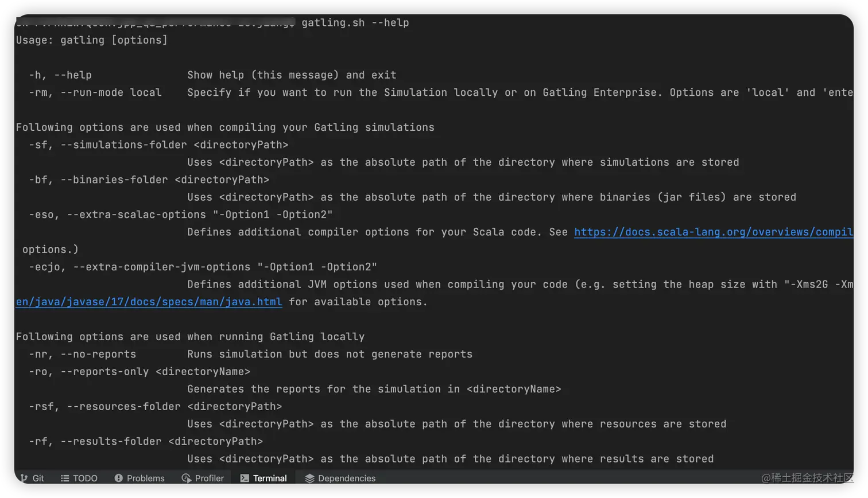
Task: Open the Dependencies tab
Action: pyautogui.click(x=346, y=478)
